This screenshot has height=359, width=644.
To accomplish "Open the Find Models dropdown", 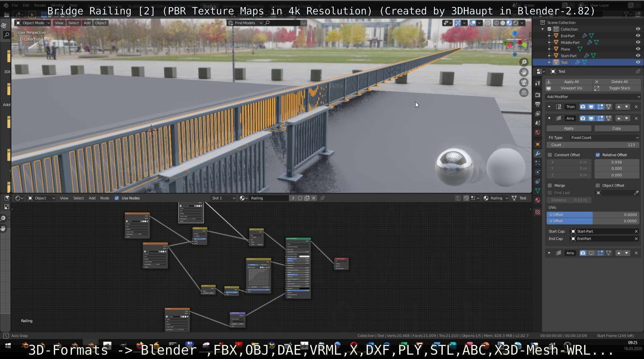I will 245,23.
